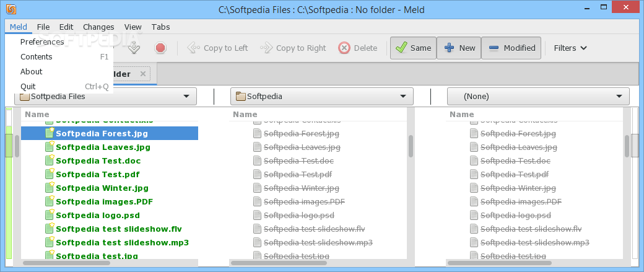Choose Quit in the Meld menu

tap(59, 86)
